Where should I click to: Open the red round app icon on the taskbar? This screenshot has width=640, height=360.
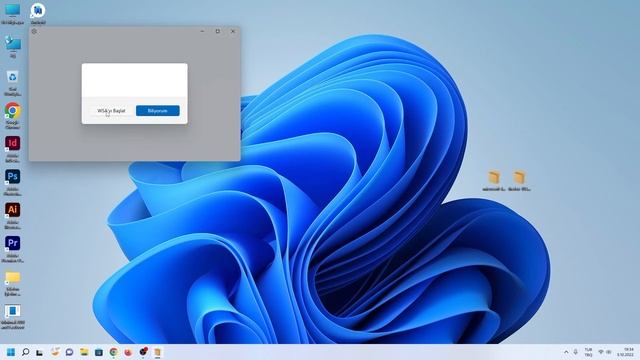[128, 352]
